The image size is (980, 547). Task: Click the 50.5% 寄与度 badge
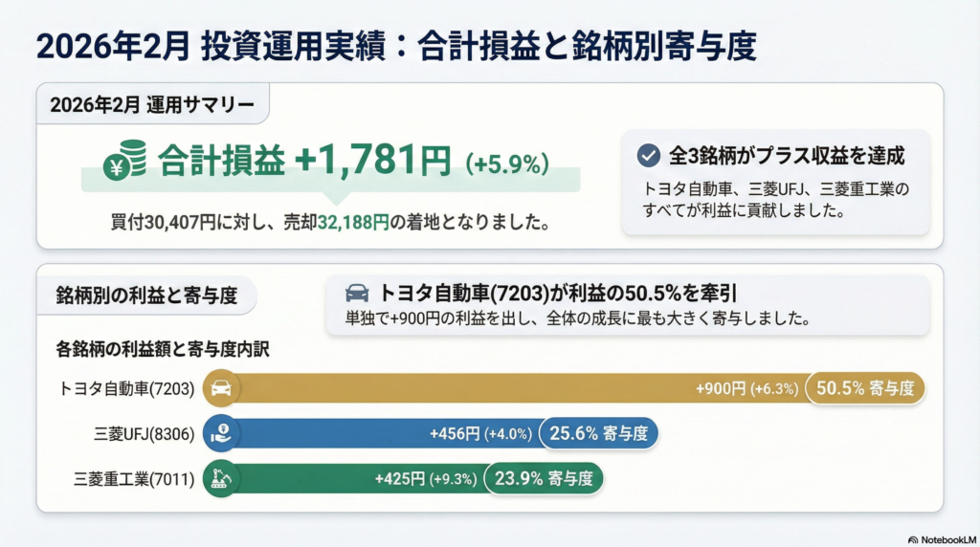[866, 389]
